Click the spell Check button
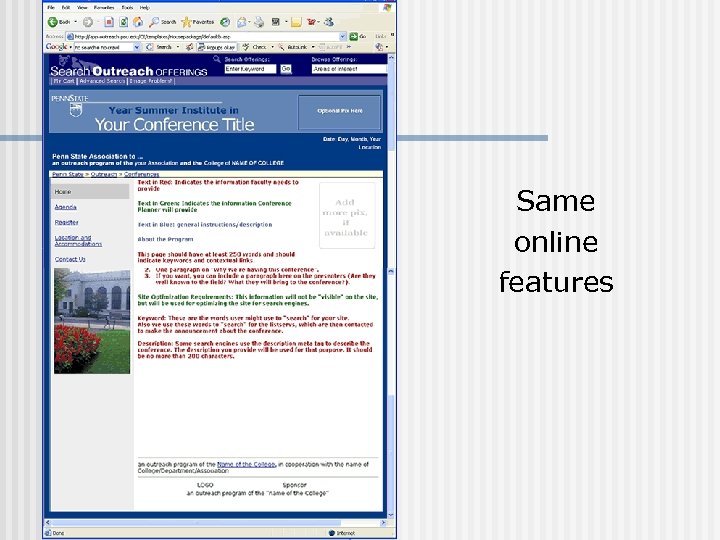Viewport: 720px width, 540px height. pyautogui.click(x=254, y=47)
